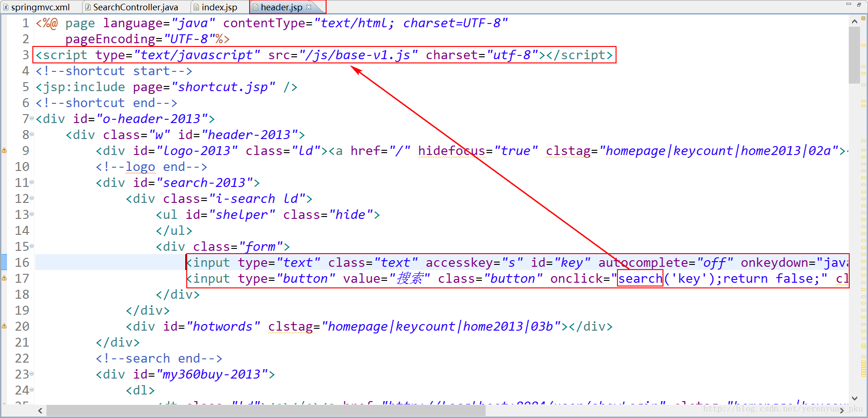Click the accesskey="s" attribute on line 16
The height and width of the screenshot is (418, 868).
pos(474,263)
